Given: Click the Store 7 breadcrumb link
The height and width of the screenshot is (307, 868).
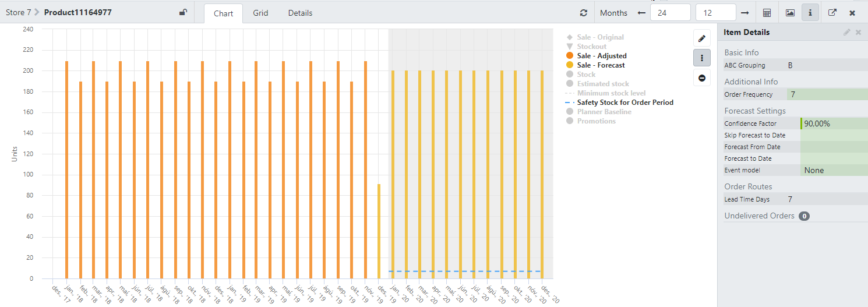Looking at the screenshot, I should pyautogui.click(x=18, y=12).
